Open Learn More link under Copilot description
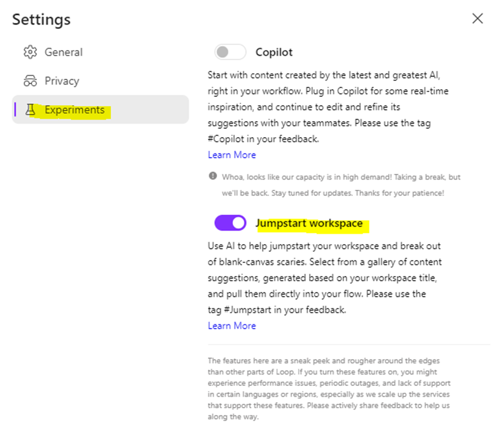 tap(232, 155)
